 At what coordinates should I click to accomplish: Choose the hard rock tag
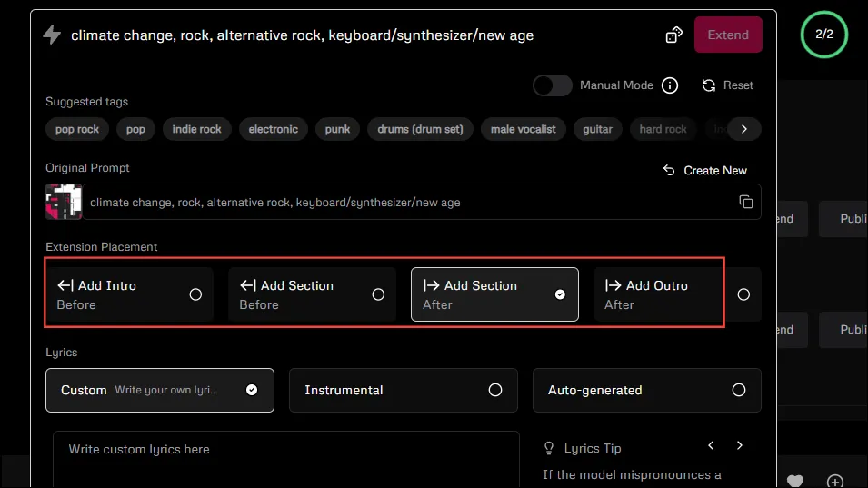[663, 129]
